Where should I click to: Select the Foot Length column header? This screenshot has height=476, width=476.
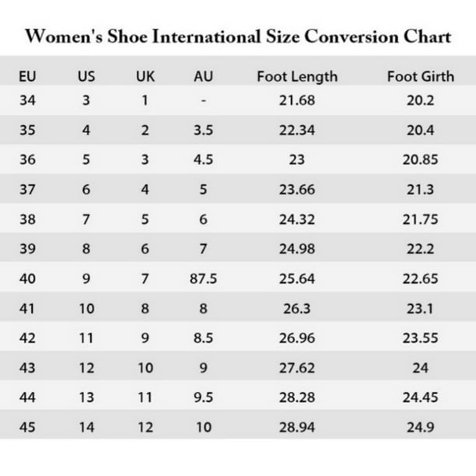[297, 76]
